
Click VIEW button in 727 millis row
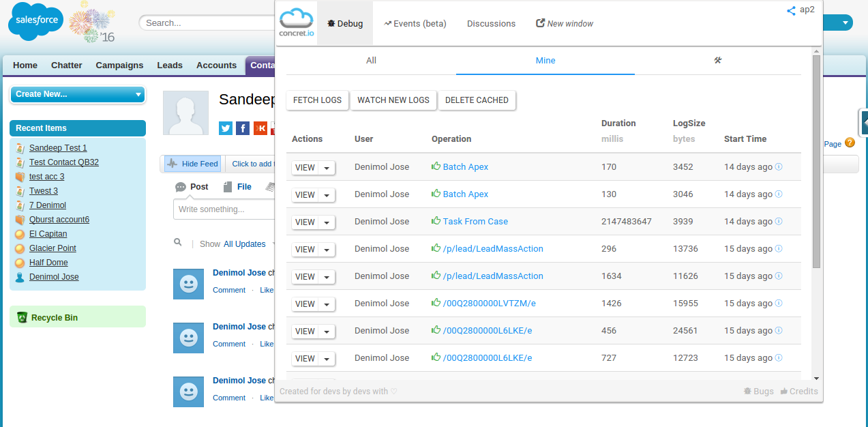(x=305, y=358)
